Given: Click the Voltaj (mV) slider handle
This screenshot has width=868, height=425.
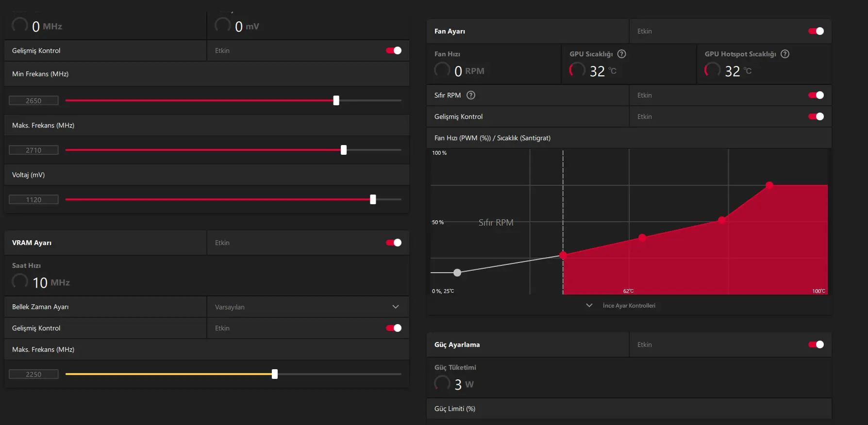Looking at the screenshot, I should click(x=373, y=199).
